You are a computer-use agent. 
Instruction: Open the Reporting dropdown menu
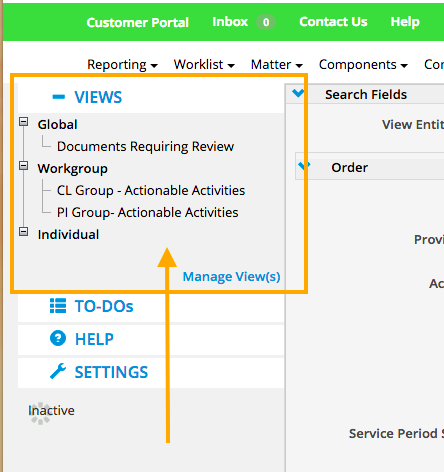tap(122, 64)
